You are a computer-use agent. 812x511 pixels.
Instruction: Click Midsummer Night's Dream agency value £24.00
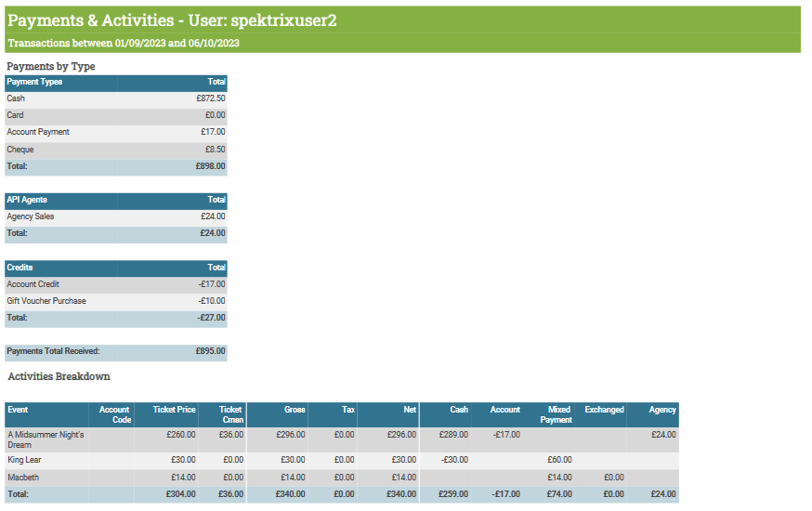[x=663, y=435]
